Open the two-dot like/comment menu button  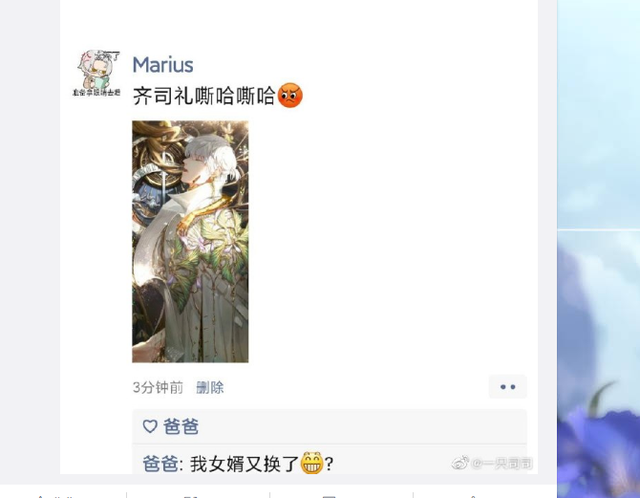[508, 387]
